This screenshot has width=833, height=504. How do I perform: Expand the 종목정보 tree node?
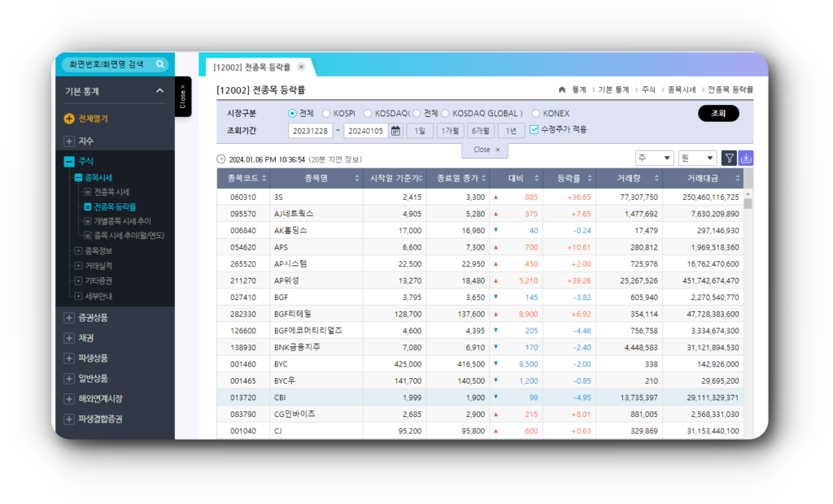click(78, 250)
